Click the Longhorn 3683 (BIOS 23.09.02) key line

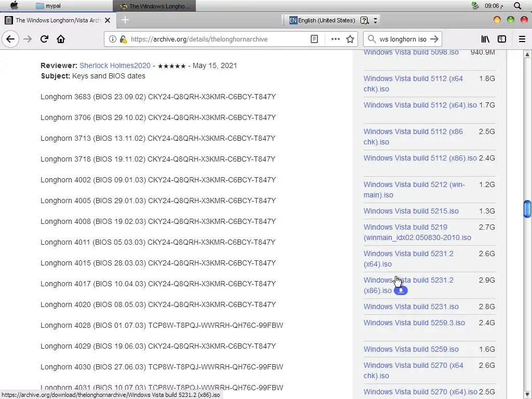click(158, 97)
